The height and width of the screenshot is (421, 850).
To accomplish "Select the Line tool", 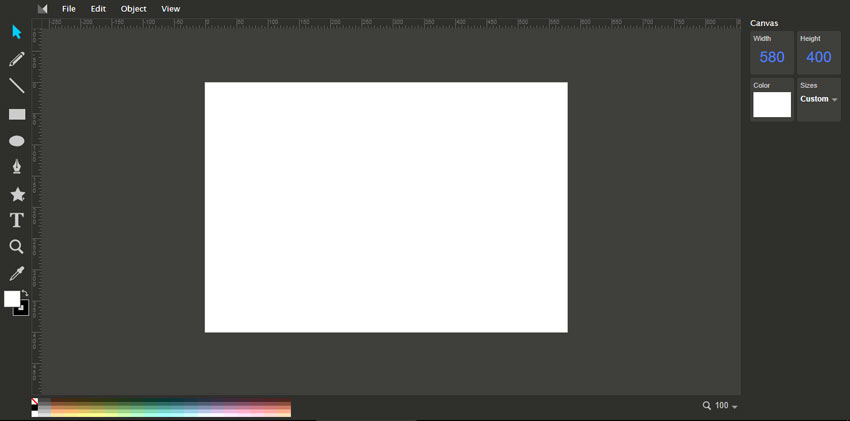I will click(16, 86).
